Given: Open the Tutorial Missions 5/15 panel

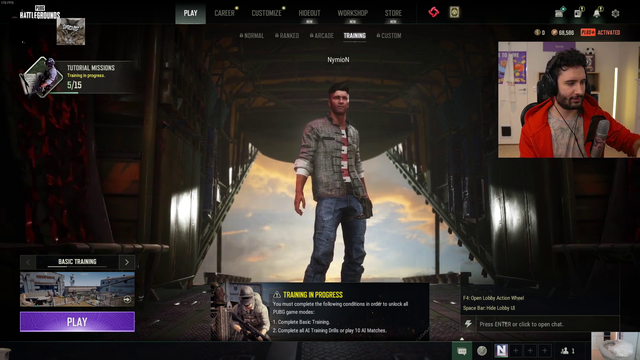Looking at the screenshot, I should 78,77.
